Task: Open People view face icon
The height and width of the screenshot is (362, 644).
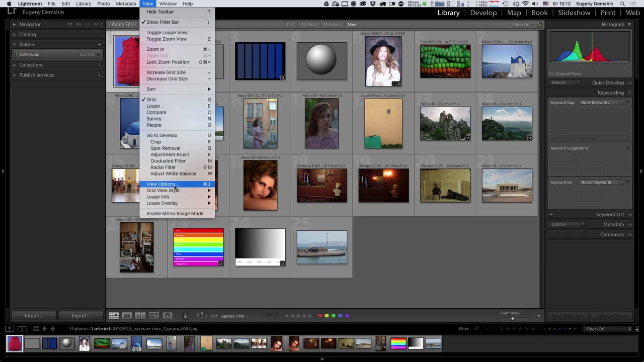Action: pos(168,316)
